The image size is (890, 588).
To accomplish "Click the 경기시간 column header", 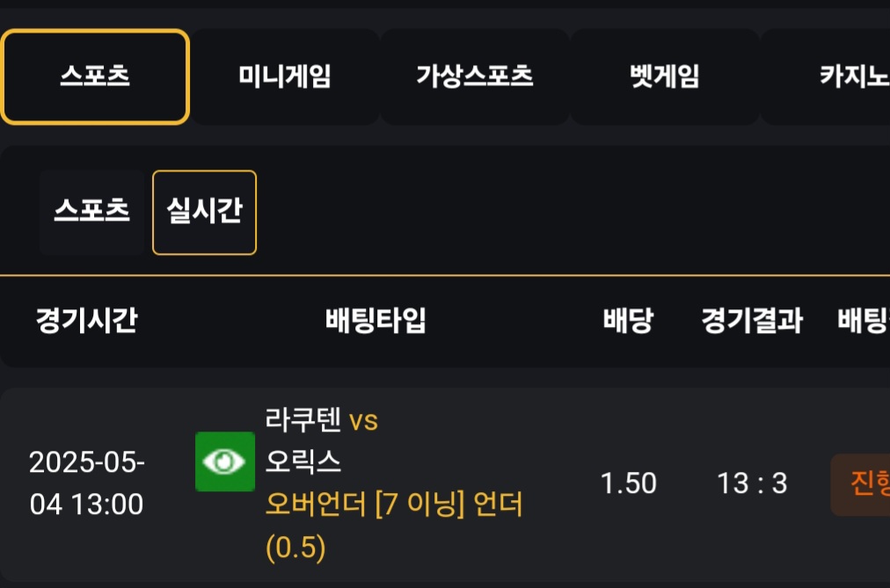I will (x=87, y=320).
